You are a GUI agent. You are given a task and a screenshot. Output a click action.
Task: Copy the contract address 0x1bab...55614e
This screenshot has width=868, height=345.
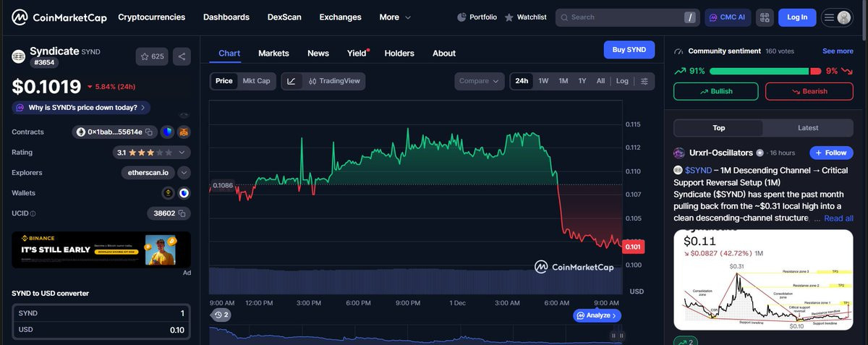pos(148,132)
